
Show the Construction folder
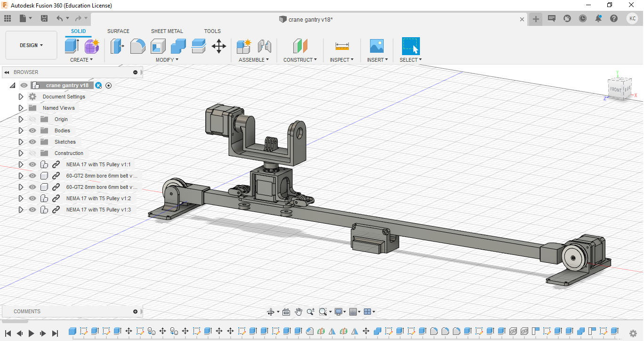pyautogui.click(x=32, y=153)
